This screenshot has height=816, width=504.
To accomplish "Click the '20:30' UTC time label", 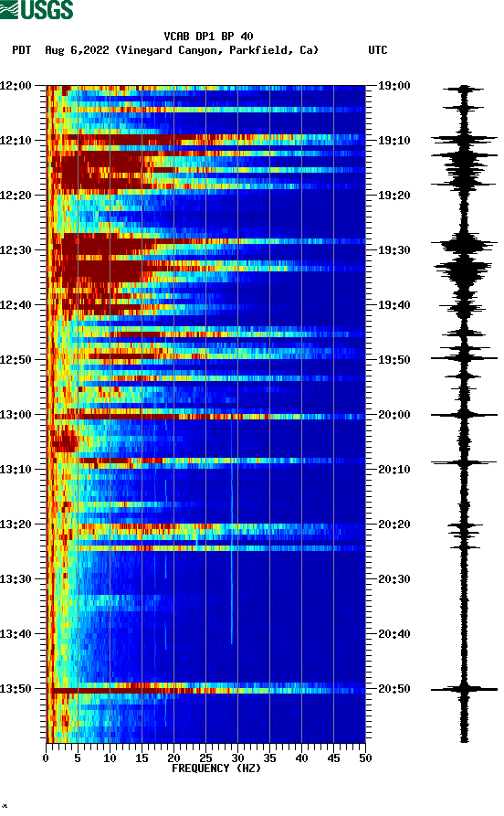I will 394,579.
